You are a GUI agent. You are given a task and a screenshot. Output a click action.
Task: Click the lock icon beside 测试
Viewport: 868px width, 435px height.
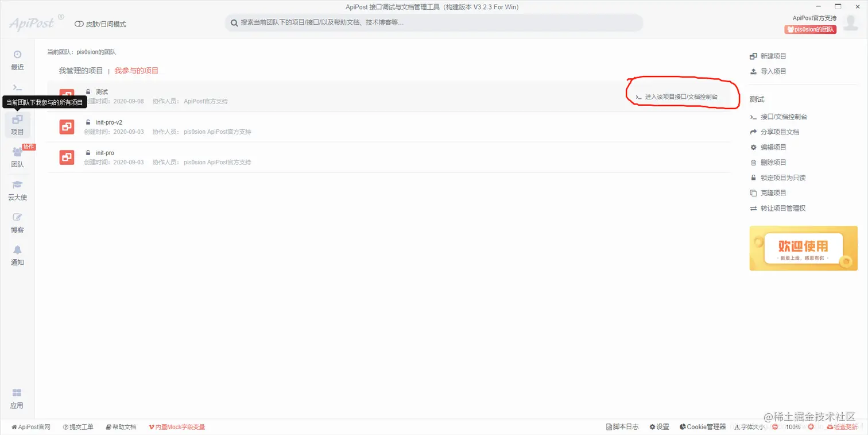(x=88, y=92)
